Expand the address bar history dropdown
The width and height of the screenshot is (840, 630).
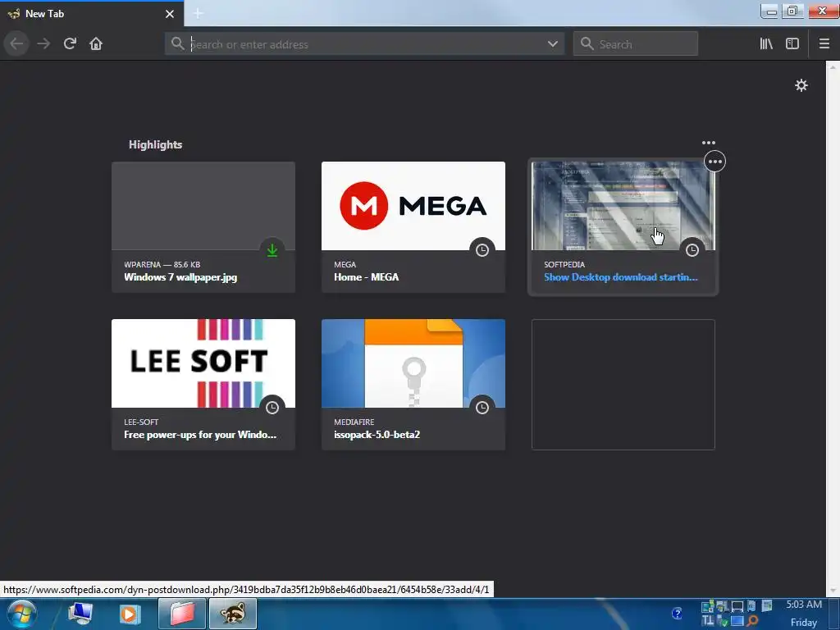pyautogui.click(x=552, y=44)
